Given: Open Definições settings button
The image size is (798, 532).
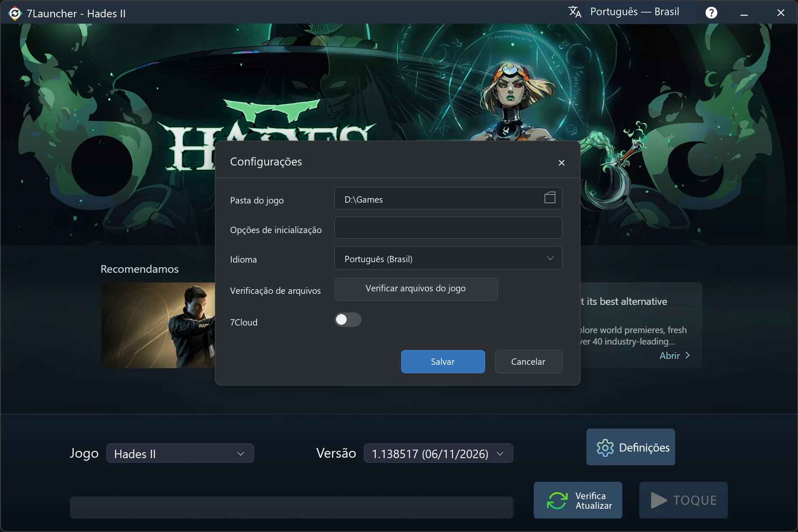Looking at the screenshot, I should tap(631, 447).
